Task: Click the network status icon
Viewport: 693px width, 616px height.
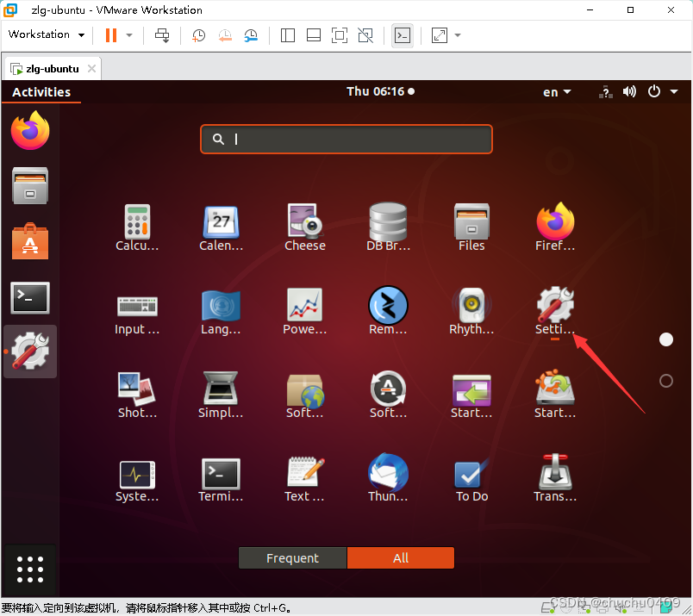Action: coord(605,92)
